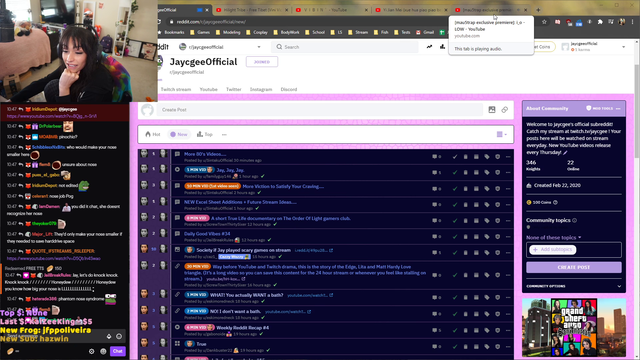The height and width of the screenshot is (360, 640).
Task: Sort posts by Hot
Action: click(x=153, y=134)
